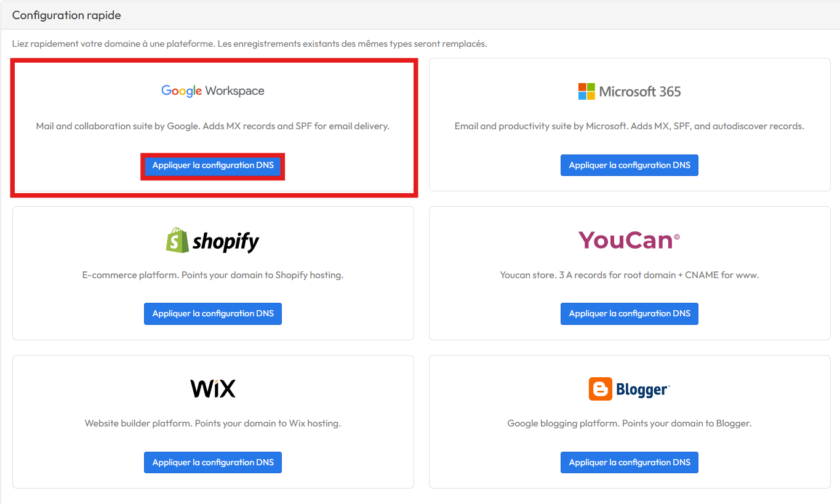Apply DNS configuration for Blogger
Screen dimensions: 840x504
[x=630, y=463]
